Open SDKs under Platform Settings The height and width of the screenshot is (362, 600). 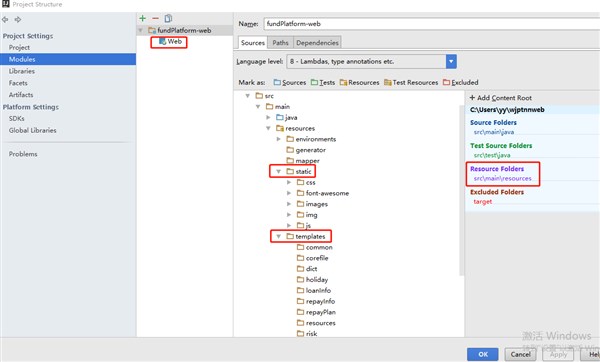[x=16, y=119]
